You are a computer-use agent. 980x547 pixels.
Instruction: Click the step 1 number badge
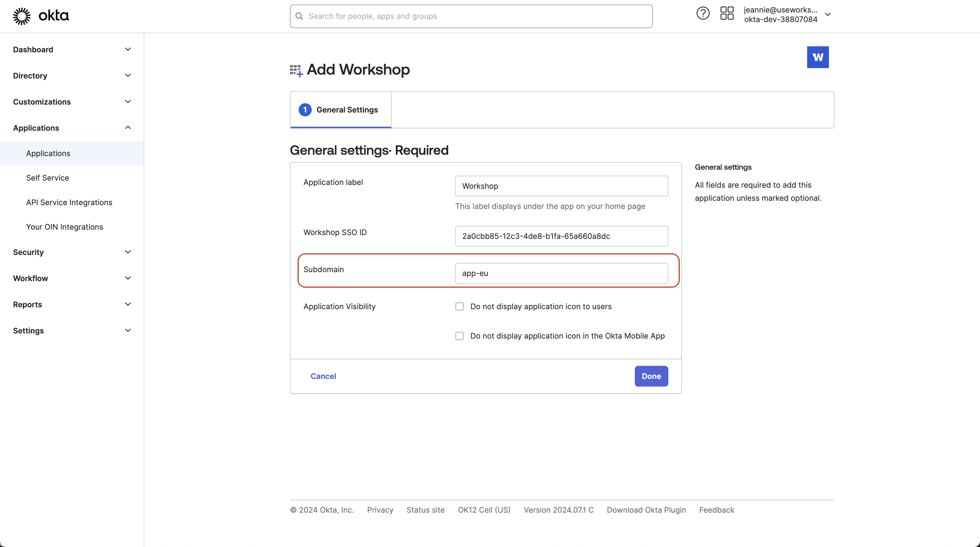click(x=305, y=110)
